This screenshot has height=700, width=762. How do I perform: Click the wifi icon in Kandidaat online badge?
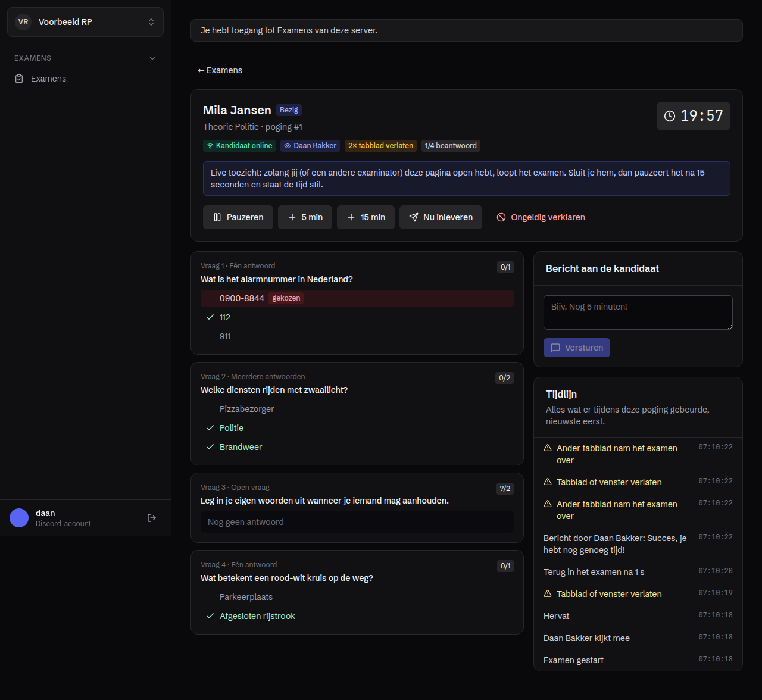pyautogui.click(x=210, y=146)
